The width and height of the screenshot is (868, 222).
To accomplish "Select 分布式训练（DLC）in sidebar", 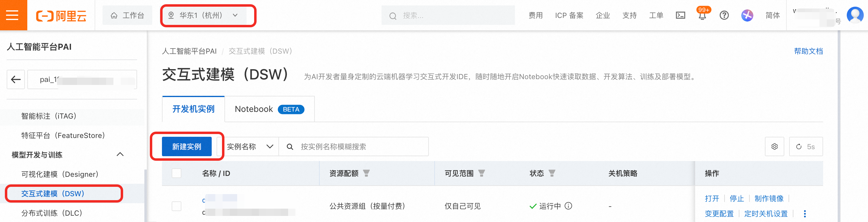I will pos(52,213).
